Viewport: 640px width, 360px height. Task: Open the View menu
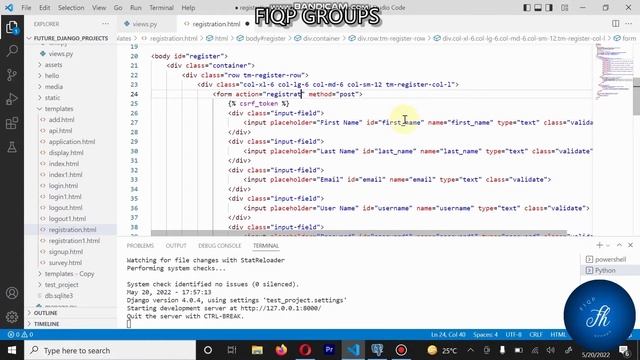99,8
